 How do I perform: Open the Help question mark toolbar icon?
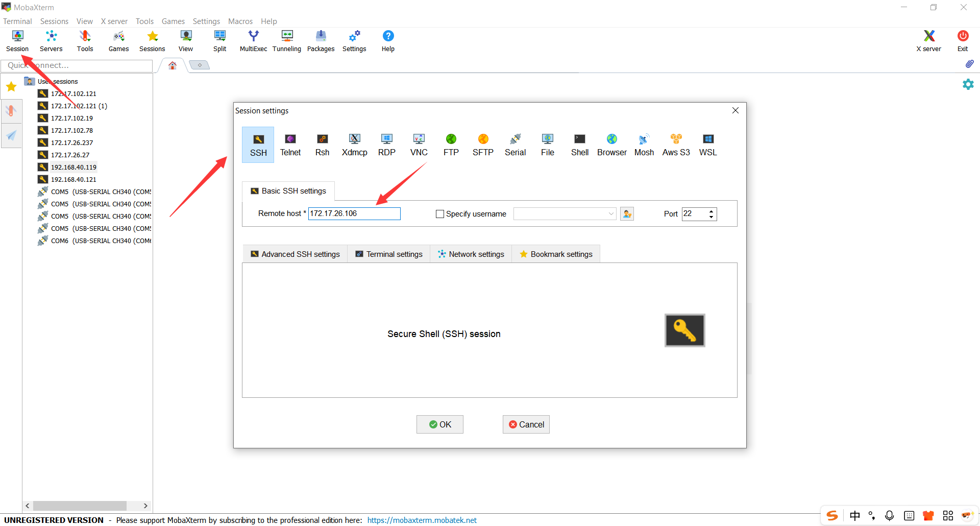(388, 41)
